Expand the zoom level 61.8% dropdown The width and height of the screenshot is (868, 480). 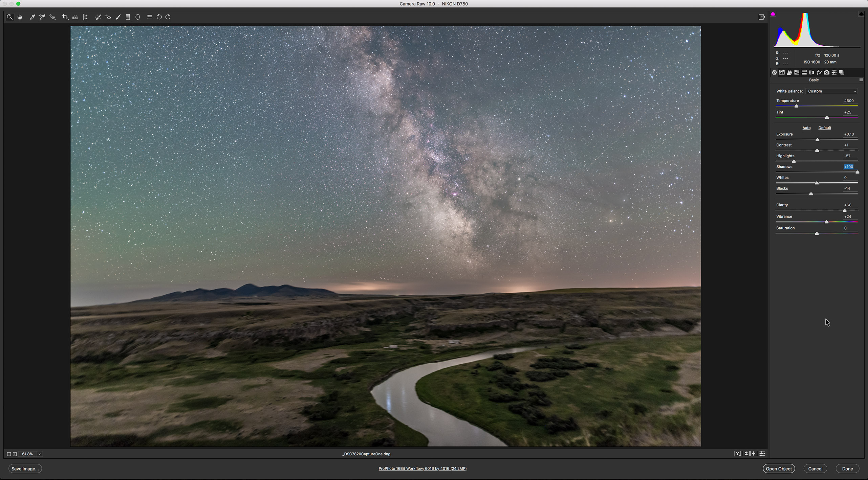tap(40, 454)
